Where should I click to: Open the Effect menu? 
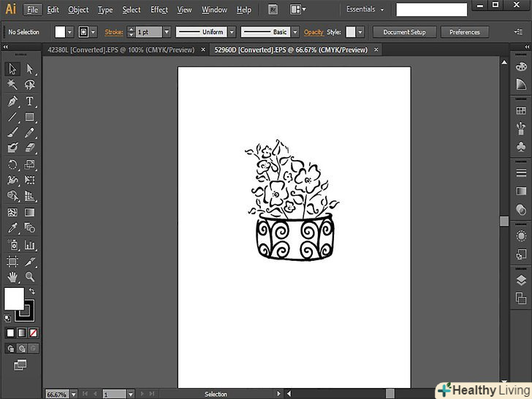click(x=159, y=9)
